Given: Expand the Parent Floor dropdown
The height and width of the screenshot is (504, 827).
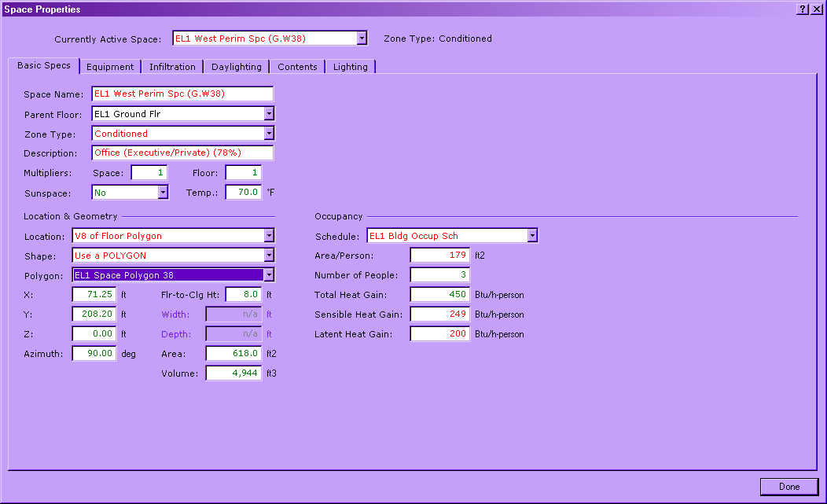Looking at the screenshot, I should [x=268, y=114].
